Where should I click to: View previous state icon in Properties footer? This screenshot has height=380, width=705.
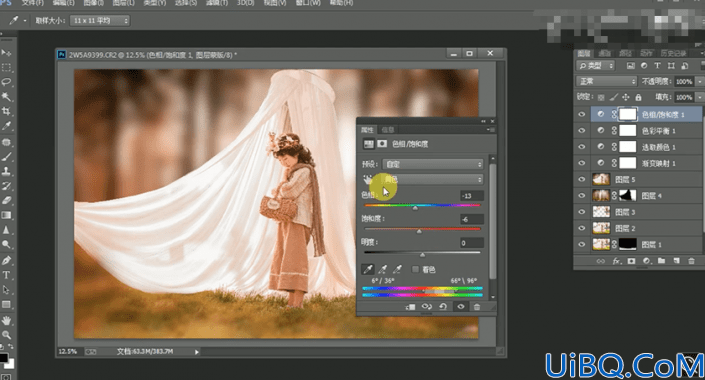coord(426,307)
